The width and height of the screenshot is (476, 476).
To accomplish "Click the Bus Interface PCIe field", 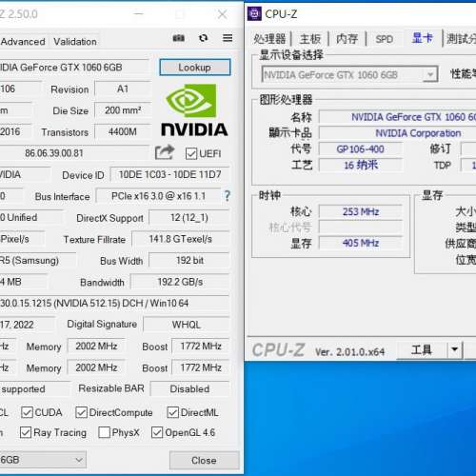I will pyautogui.click(x=158, y=196).
